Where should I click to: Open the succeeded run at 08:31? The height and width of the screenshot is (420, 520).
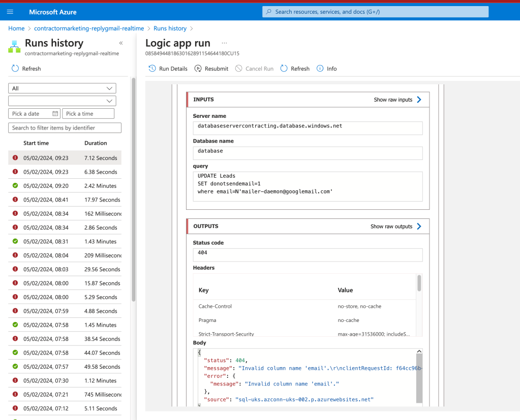(x=65, y=241)
